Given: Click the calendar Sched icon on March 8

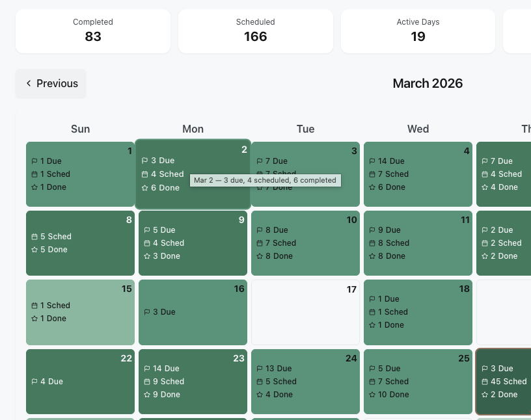Looking at the screenshot, I should 34,237.
